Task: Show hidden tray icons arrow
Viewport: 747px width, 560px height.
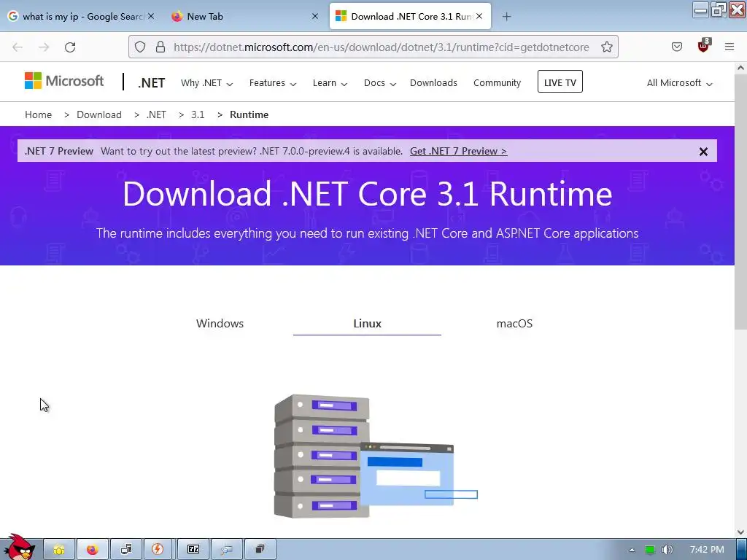Action: coord(632,550)
